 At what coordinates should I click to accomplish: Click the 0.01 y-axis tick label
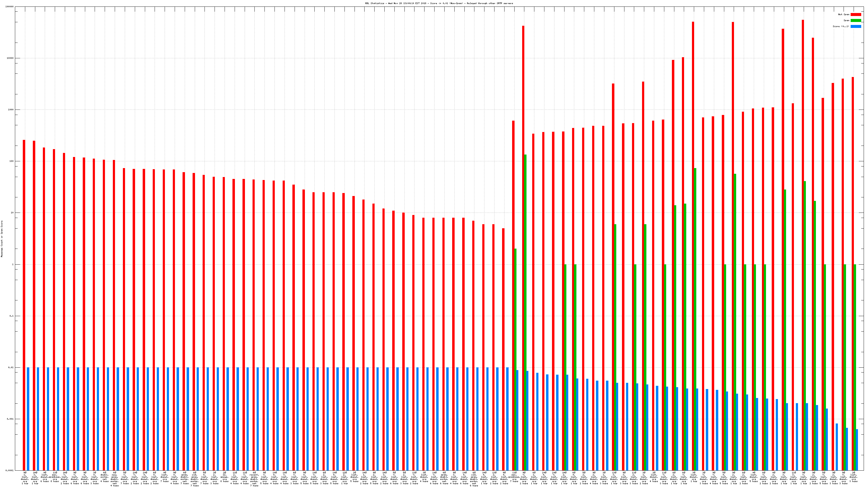[11, 367]
